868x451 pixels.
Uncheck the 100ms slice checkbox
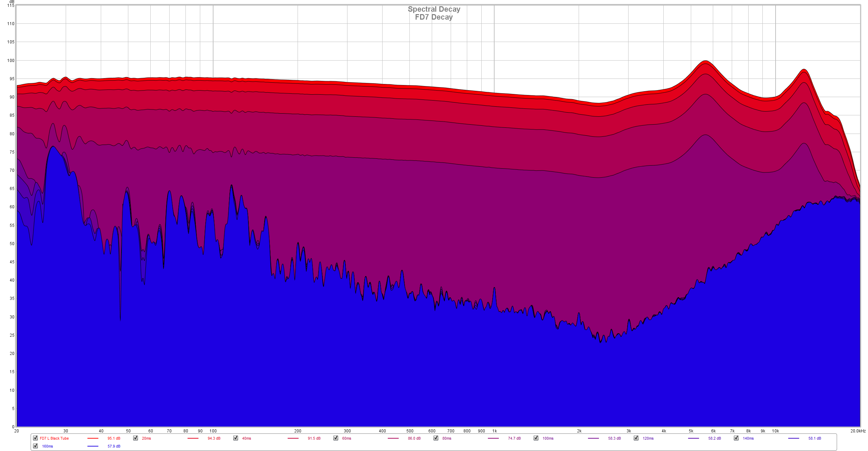(536, 438)
